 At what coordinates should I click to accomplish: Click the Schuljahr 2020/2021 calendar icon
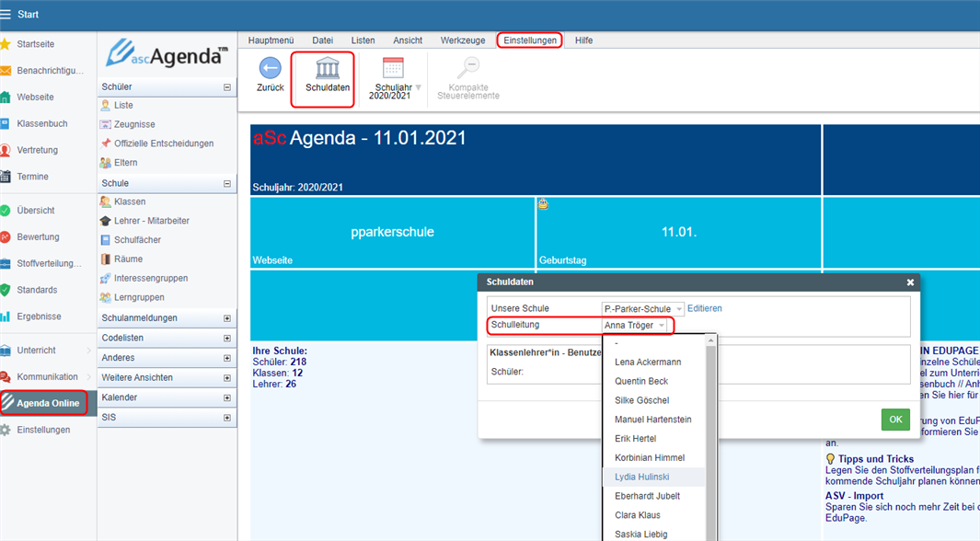pyautogui.click(x=393, y=68)
